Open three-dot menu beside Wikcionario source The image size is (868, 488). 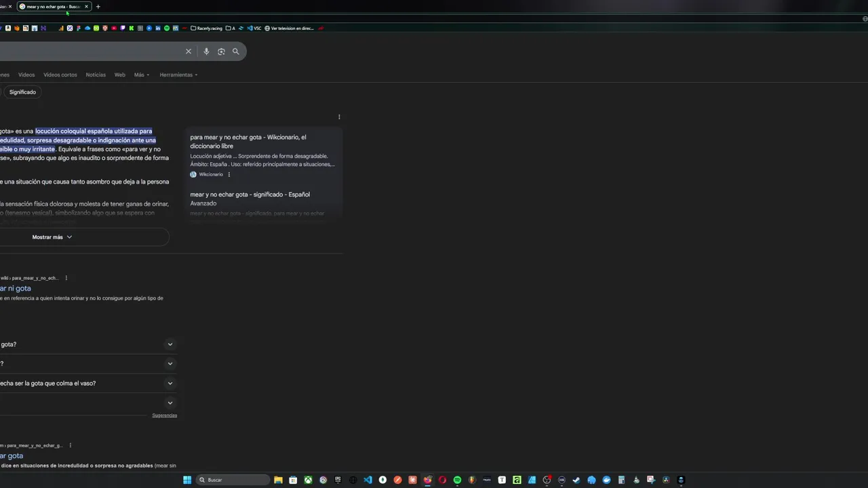(x=229, y=174)
